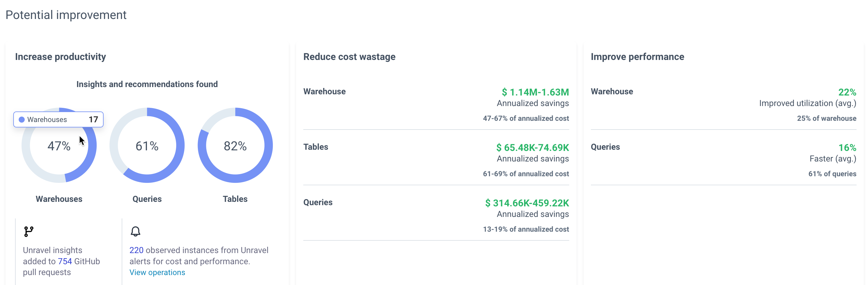Select the Tables 82% donut chart
The width and height of the screenshot is (868, 285).
click(x=235, y=146)
